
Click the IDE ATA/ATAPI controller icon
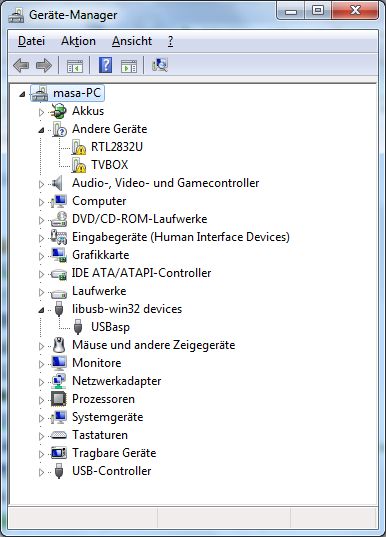pyautogui.click(x=59, y=274)
